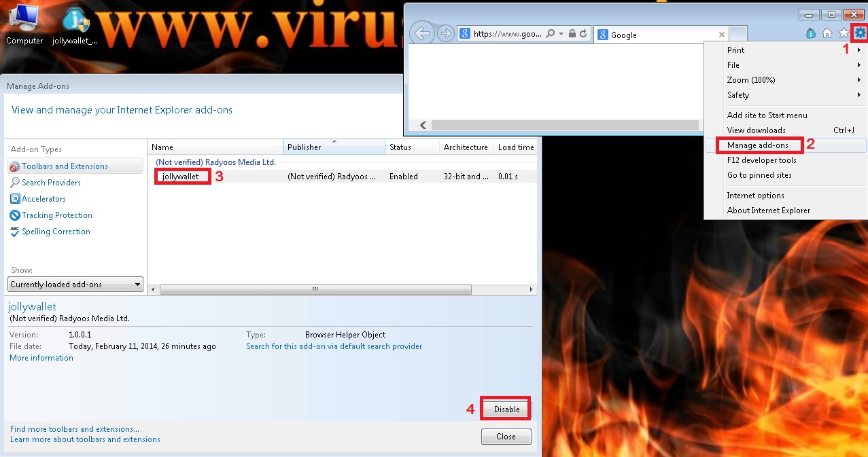The height and width of the screenshot is (457, 868).
Task: Open the jollywallet installer desktop icon
Action: [x=75, y=25]
